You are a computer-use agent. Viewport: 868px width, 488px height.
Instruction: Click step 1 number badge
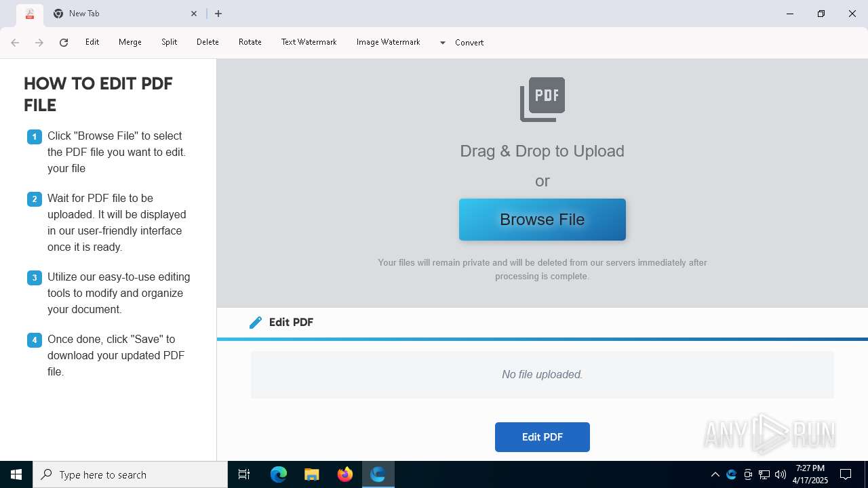tap(35, 137)
